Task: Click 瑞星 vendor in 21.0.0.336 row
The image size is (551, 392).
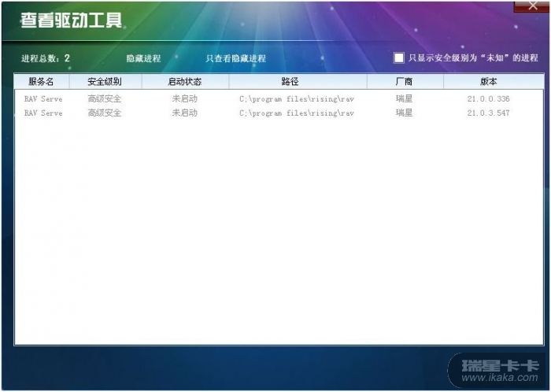Action: 404,98
